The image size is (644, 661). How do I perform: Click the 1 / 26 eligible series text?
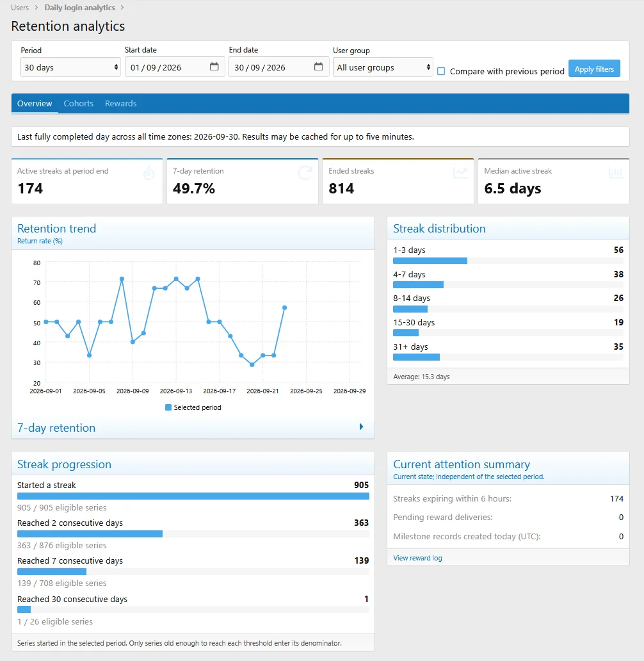point(55,622)
